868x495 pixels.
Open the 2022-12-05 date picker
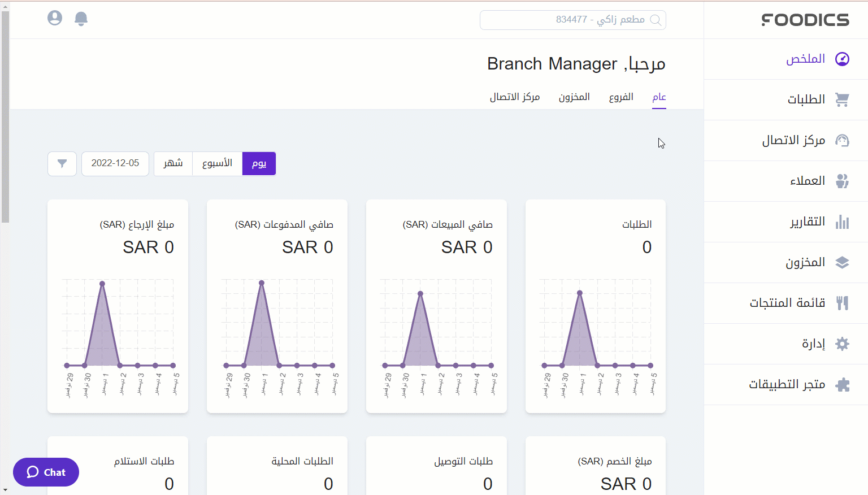[x=115, y=164]
